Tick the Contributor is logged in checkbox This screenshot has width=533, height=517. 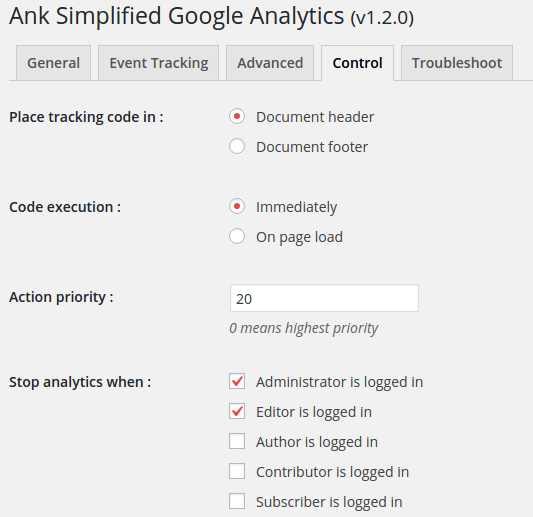(x=237, y=471)
